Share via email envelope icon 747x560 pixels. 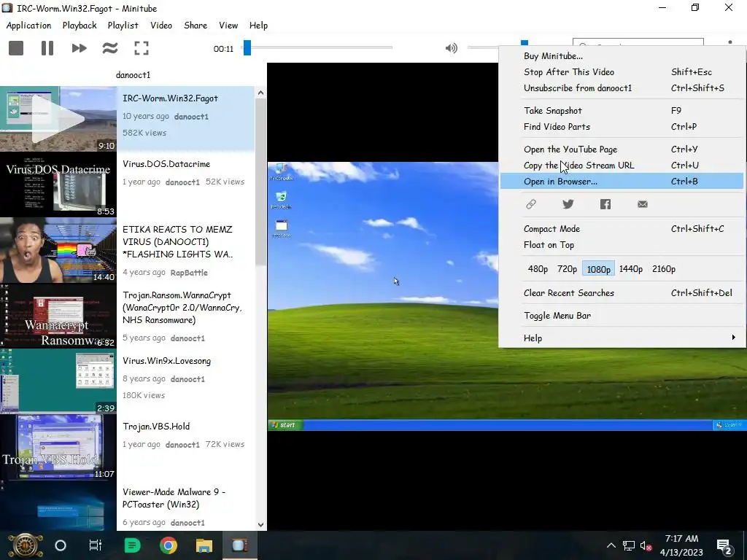coord(643,204)
